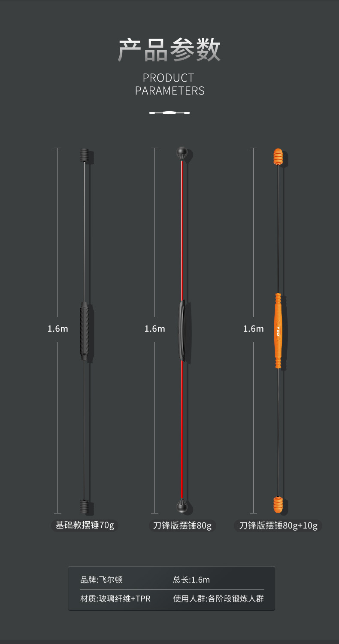The height and width of the screenshot is (644, 339).
Task: Click the black ball bottom weight
Action: [x=182, y=506]
